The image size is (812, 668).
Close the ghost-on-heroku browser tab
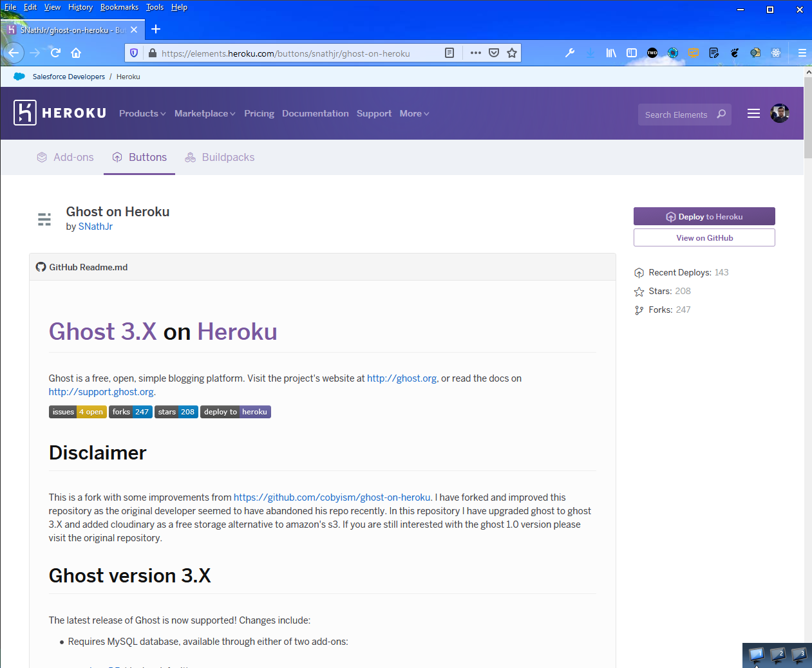click(x=134, y=30)
